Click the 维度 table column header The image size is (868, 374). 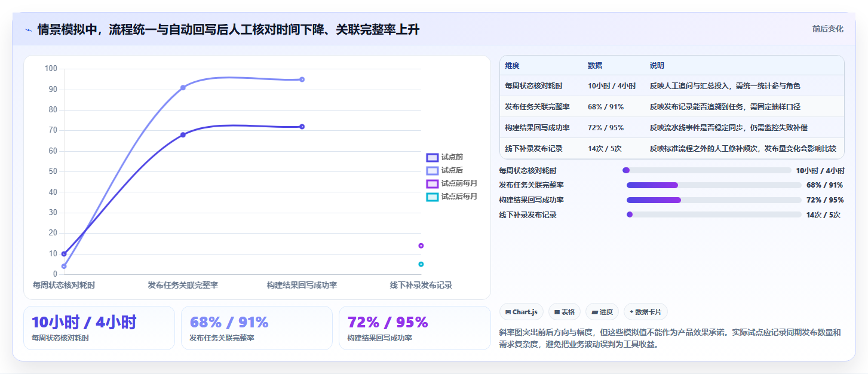coord(512,66)
